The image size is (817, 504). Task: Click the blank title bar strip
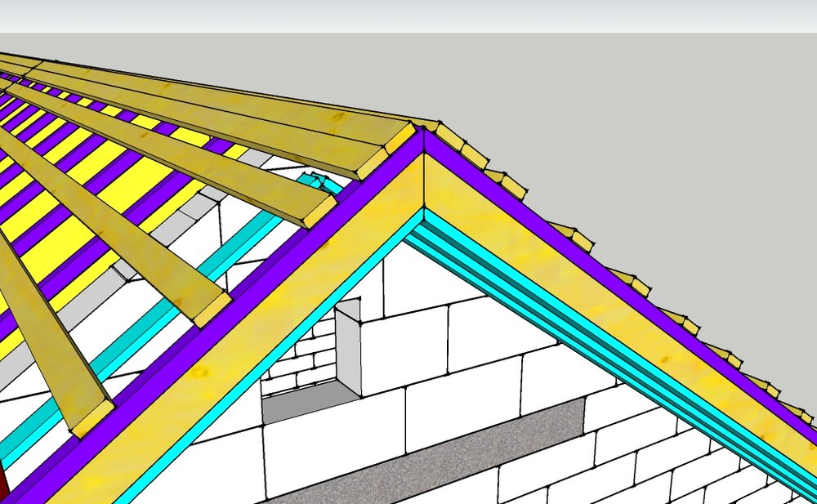tap(408, 16)
